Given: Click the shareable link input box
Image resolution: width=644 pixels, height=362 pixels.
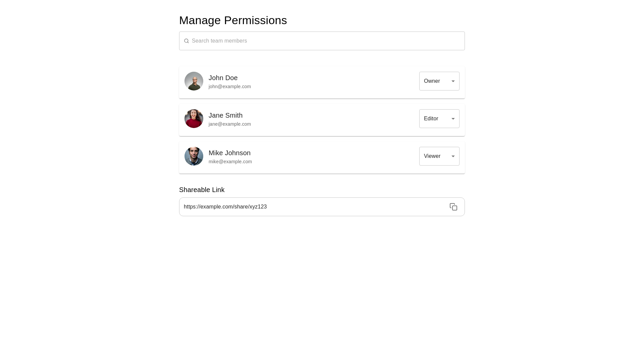Looking at the screenshot, I should pyautogui.click(x=312, y=207).
